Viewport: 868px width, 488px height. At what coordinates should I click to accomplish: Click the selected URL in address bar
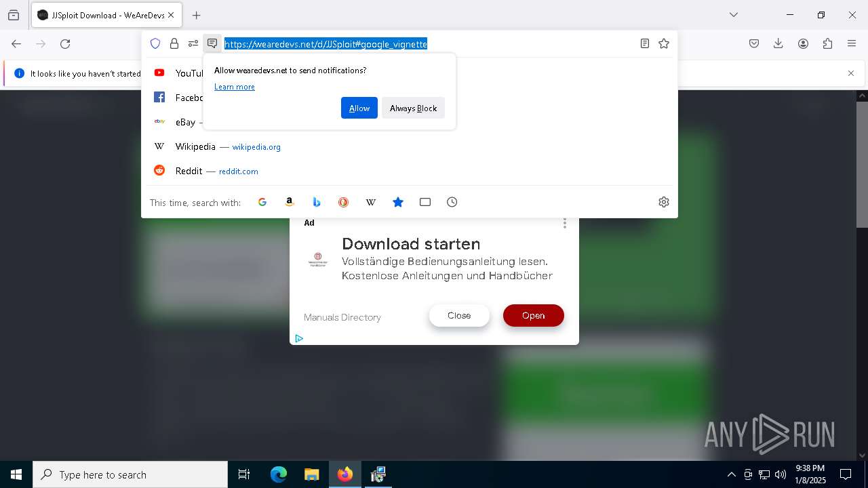click(x=325, y=44)
